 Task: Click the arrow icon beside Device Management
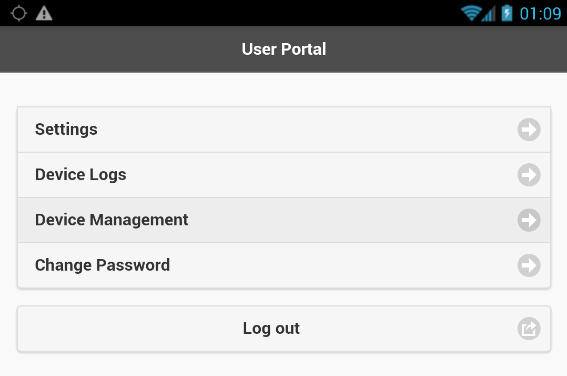tap(529, 220)
